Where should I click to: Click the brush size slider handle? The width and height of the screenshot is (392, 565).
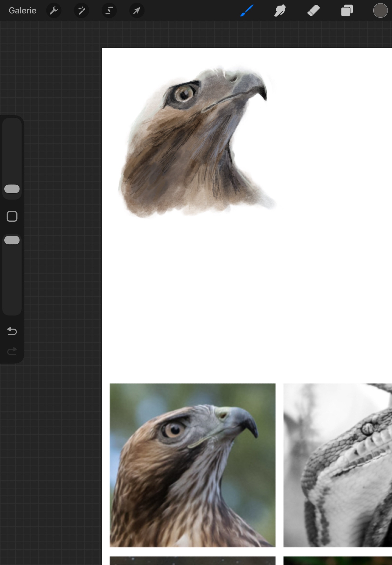(12, 189)
